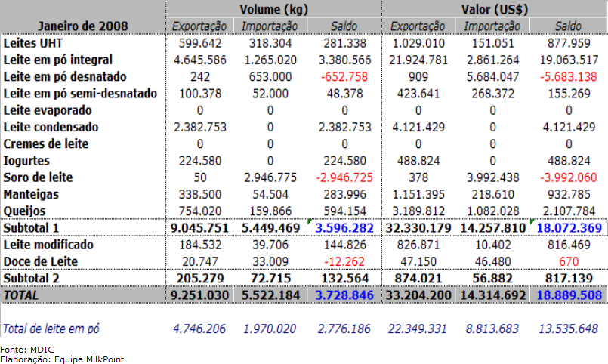
Task: Click the Leites UHT row label
Action: pos(34,43)
